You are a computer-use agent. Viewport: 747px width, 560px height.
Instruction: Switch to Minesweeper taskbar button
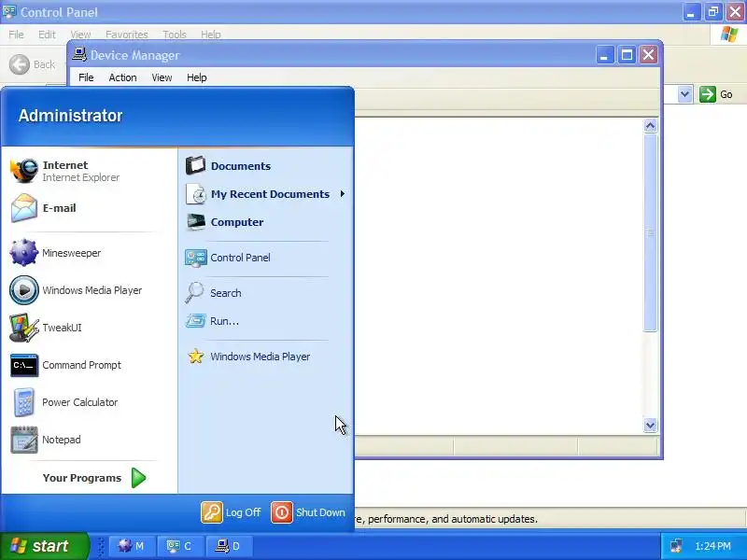pos(132,546)
